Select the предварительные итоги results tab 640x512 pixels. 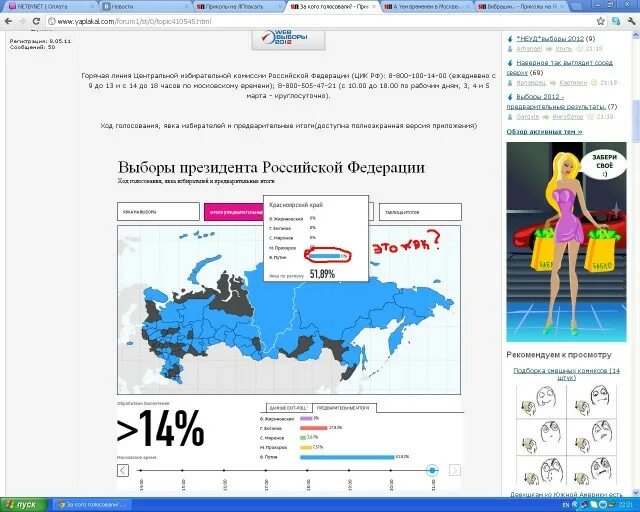click(344, 408)
